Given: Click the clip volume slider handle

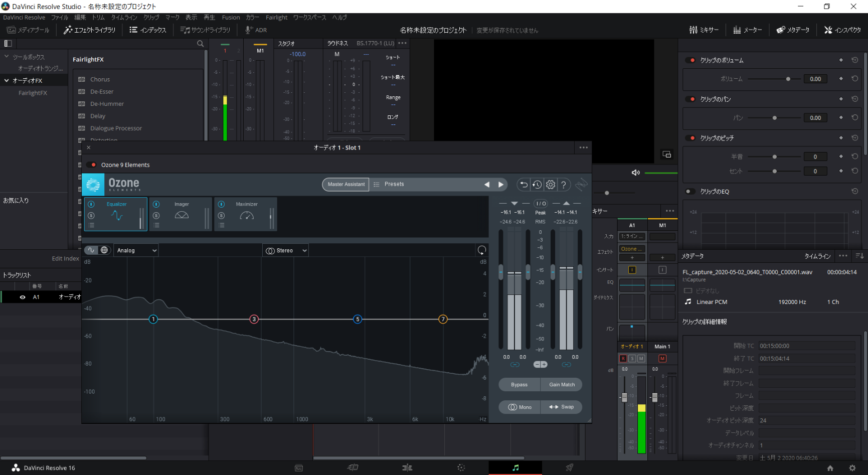Looking at the screenshot, I should pos(788,79).
